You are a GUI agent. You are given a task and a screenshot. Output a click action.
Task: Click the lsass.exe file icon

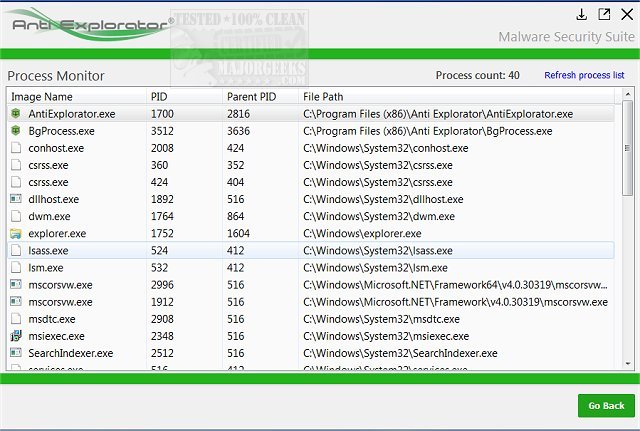tap(16, 250)
